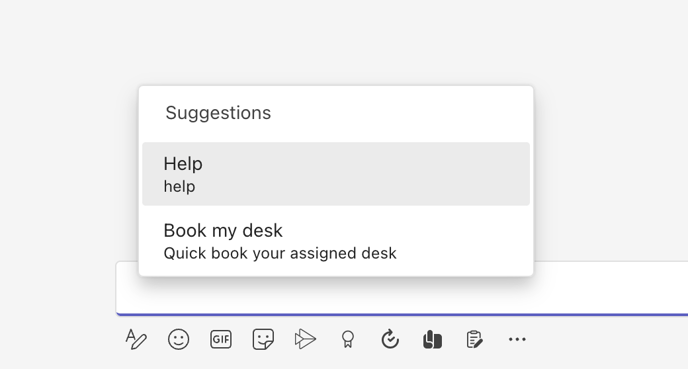Choose Quick book your assigned desk
Viewport: 688px width, 369px height.
click(280, 254)
